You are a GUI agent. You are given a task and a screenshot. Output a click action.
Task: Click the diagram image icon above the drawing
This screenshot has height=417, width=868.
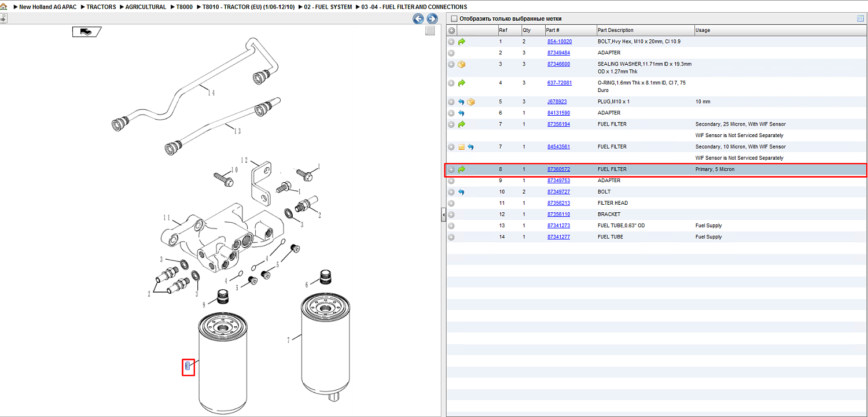click(x=86, y=32)
